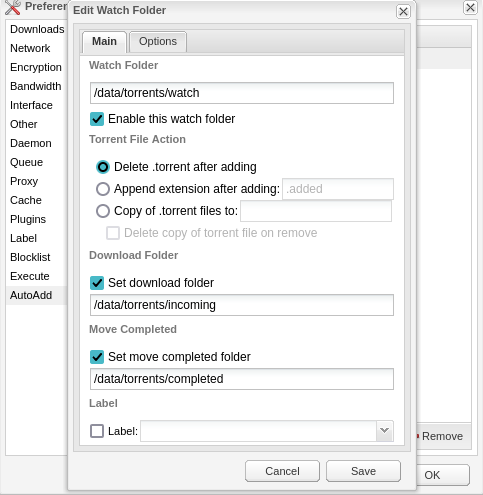Click the download folder path field
483x495 pixels.
pyautogui.click(x=242, y=305)
